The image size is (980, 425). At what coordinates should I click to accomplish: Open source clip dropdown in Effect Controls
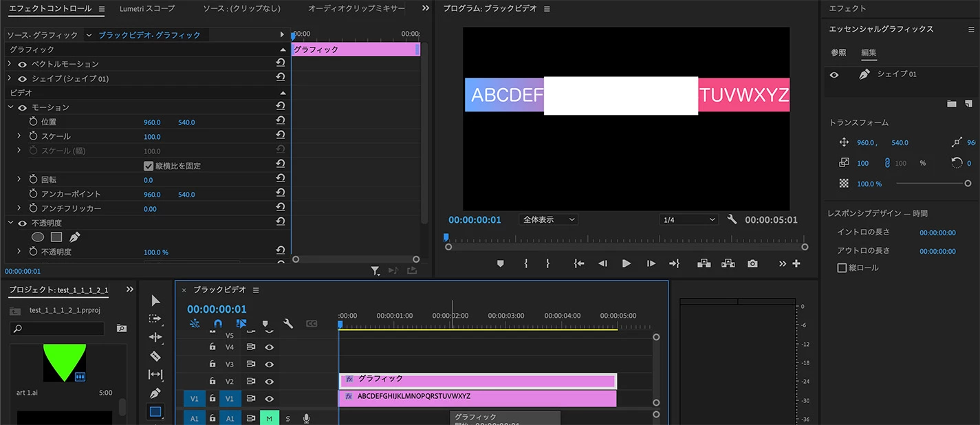pos(89,35)
